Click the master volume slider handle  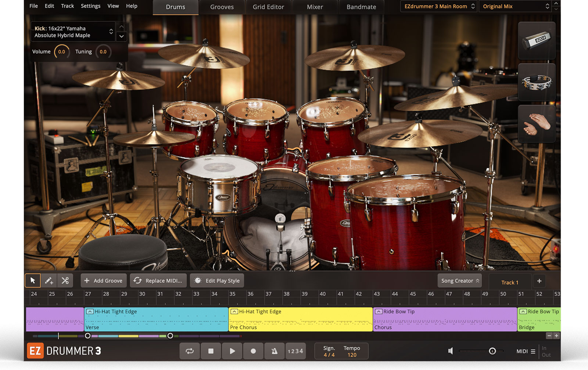point(492,351)
